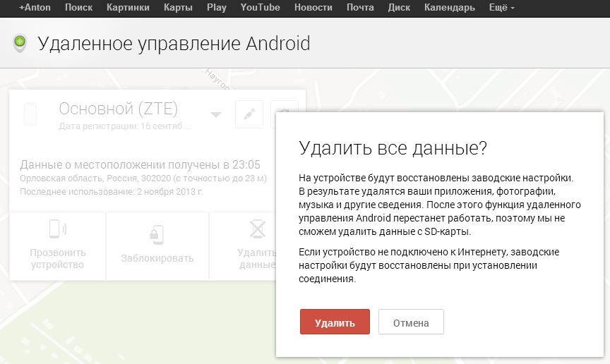Open Картинки from the navigation bar
The image size is (610, 364).
[x=128, y=8]
